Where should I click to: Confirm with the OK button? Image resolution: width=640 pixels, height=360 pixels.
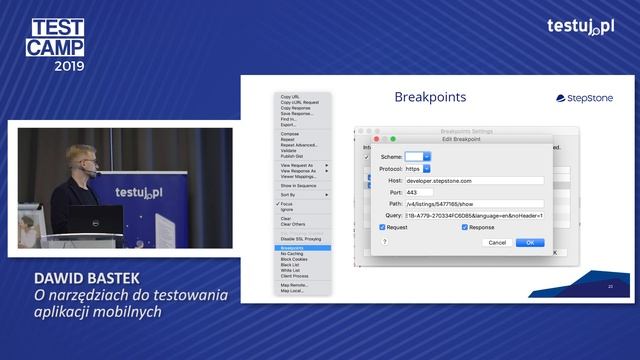[x=530, y=242]
